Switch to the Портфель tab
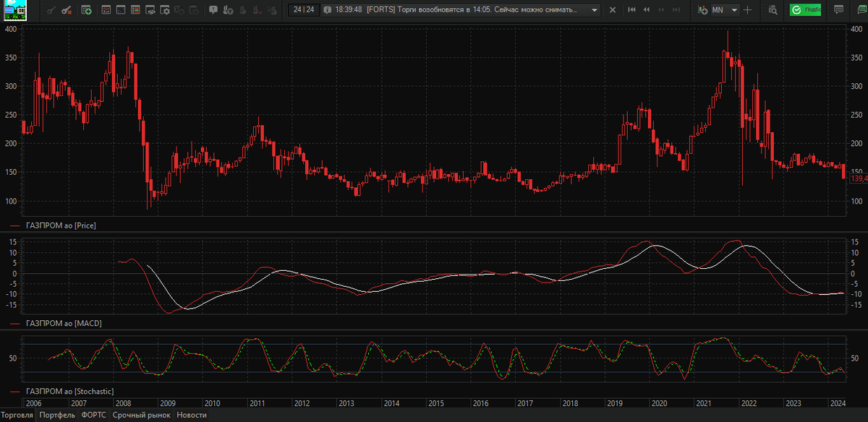This screenshot has width=868, height=422. [58, 415]
